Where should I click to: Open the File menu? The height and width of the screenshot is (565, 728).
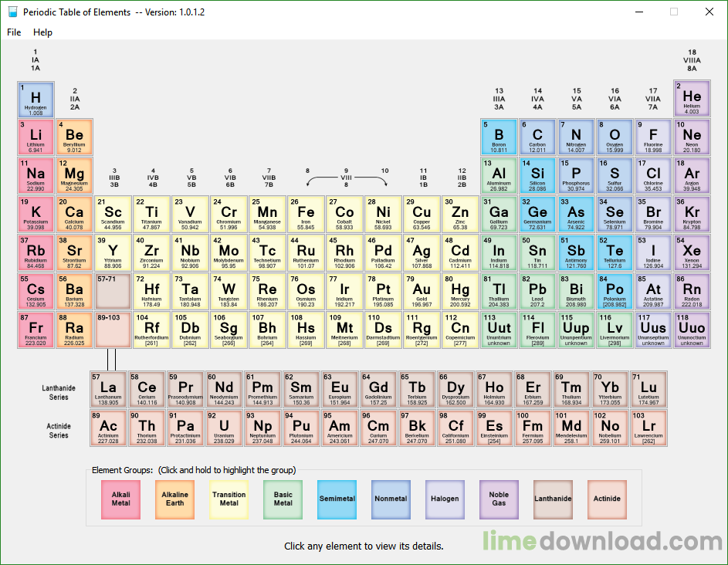coord(14,32)
